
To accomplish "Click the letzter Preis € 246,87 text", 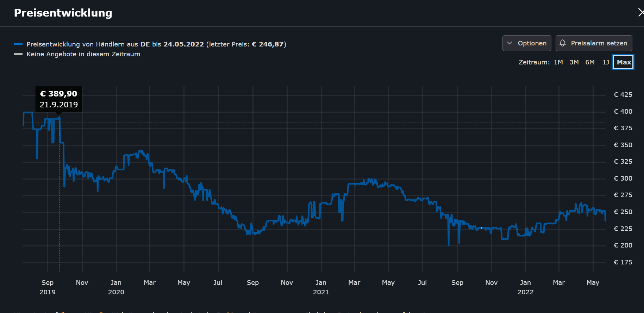I will (246, 44).
